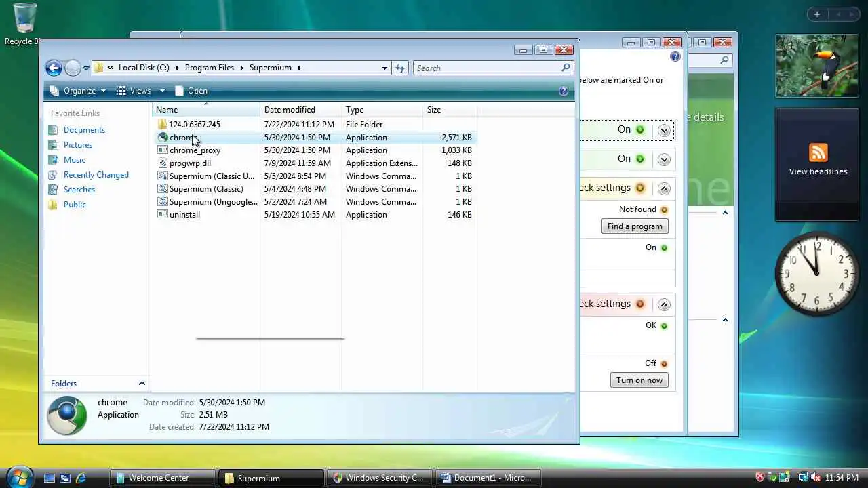Open the Organize menu
Viewport: 868px width, 488px height.
click(x=78, y=91)
